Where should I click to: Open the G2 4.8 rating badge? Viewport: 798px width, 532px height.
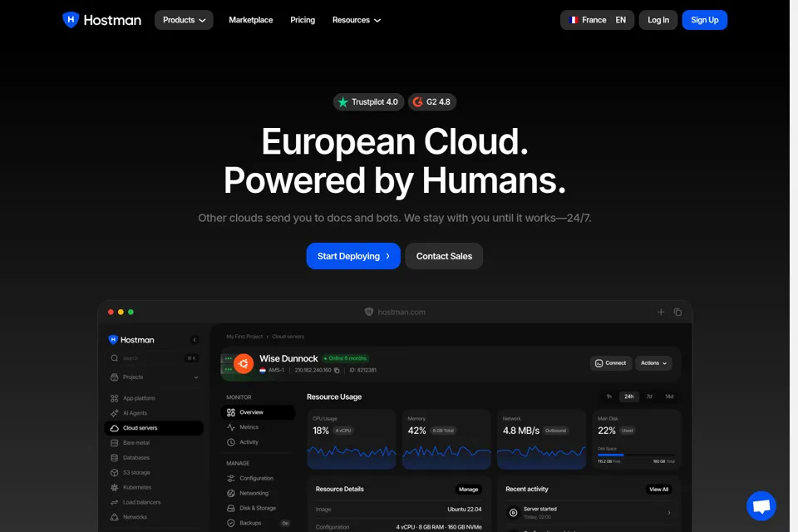click(431, 101)
